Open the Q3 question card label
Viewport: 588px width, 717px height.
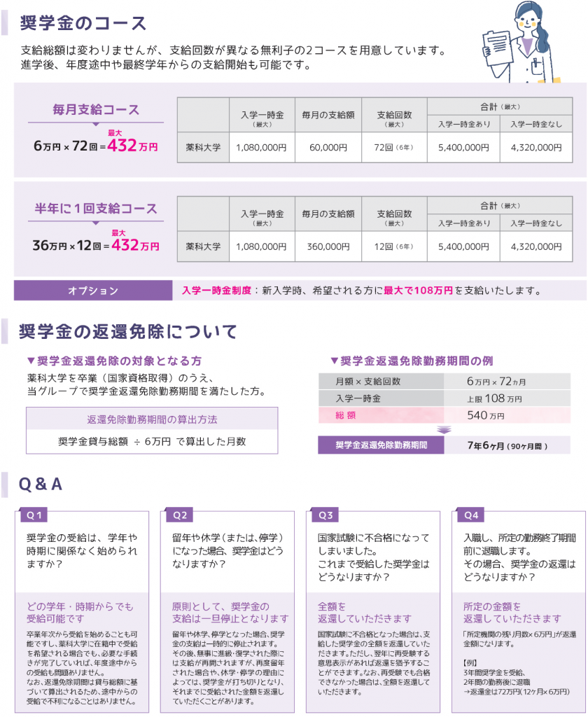326,515
